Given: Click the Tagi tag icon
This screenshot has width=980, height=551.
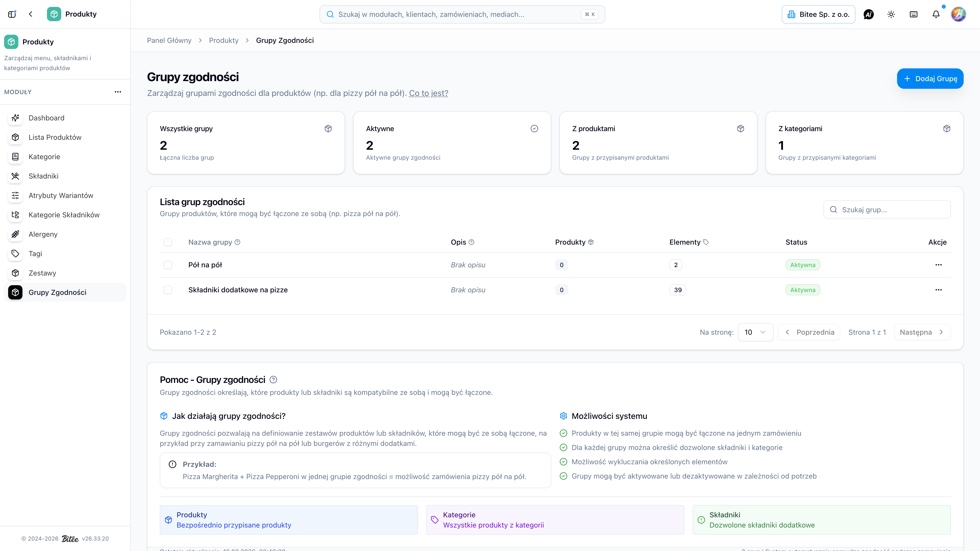Looking at the screenshot, I should (x=15, y=254).
